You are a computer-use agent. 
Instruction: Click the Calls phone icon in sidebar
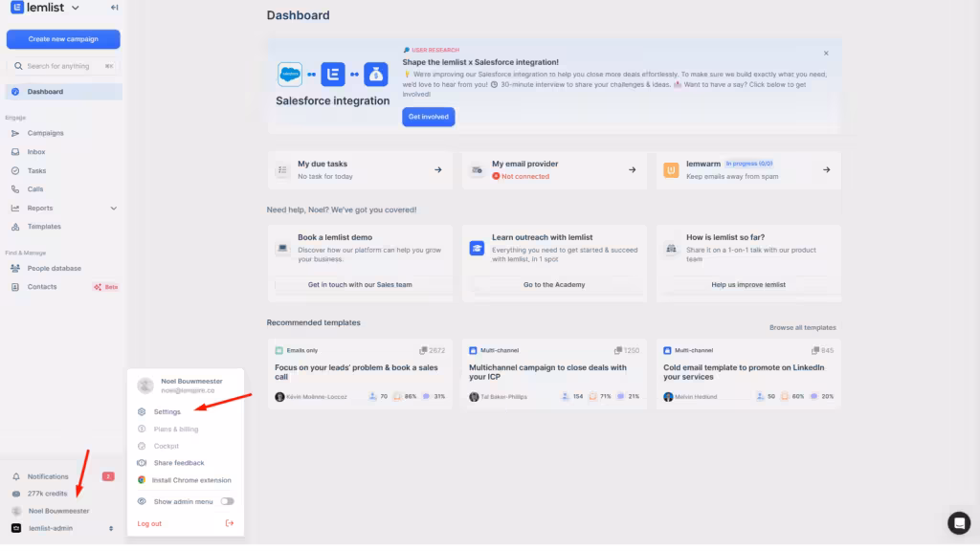pos(15,189)
